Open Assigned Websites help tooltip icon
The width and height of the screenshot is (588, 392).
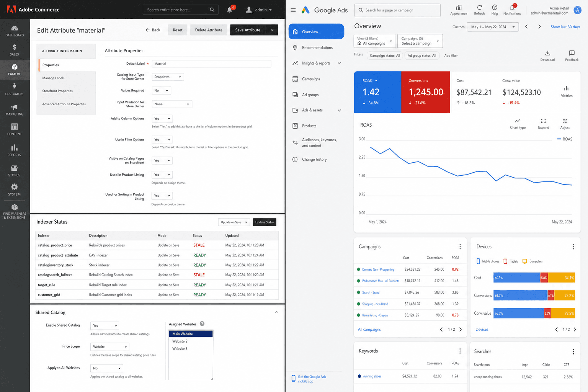[x=202, y=324]
